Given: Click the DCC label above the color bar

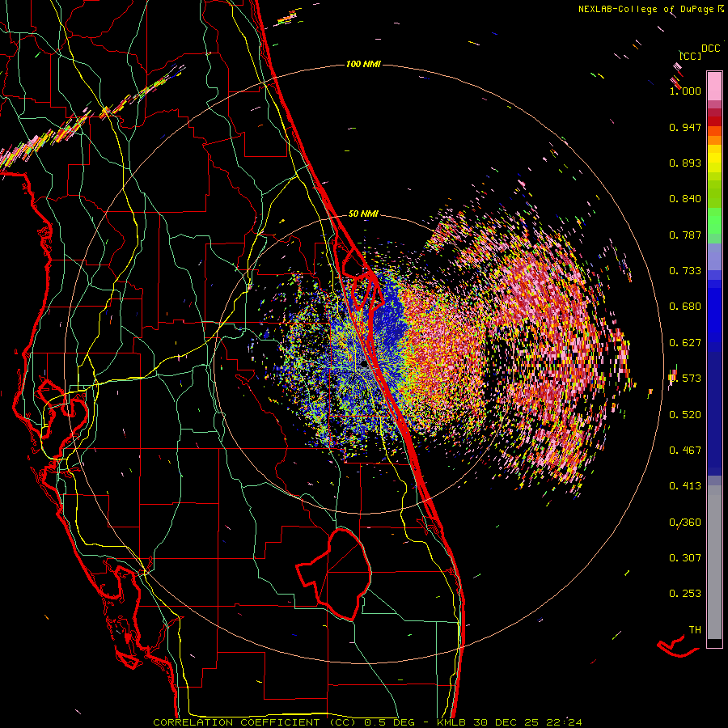Looking at the screenshot, I should pos(710,49).
